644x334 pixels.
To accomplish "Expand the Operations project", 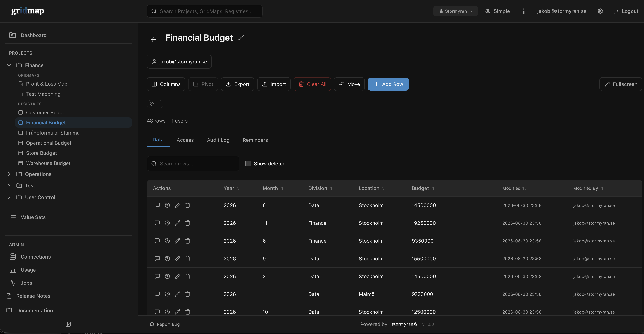I will click(x=9, y=174).
